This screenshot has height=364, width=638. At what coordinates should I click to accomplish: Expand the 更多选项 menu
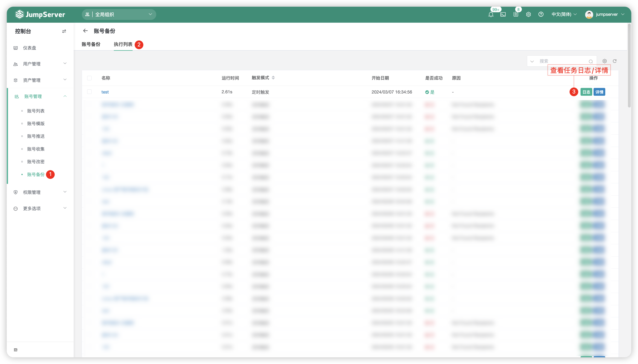pos(40,208)
